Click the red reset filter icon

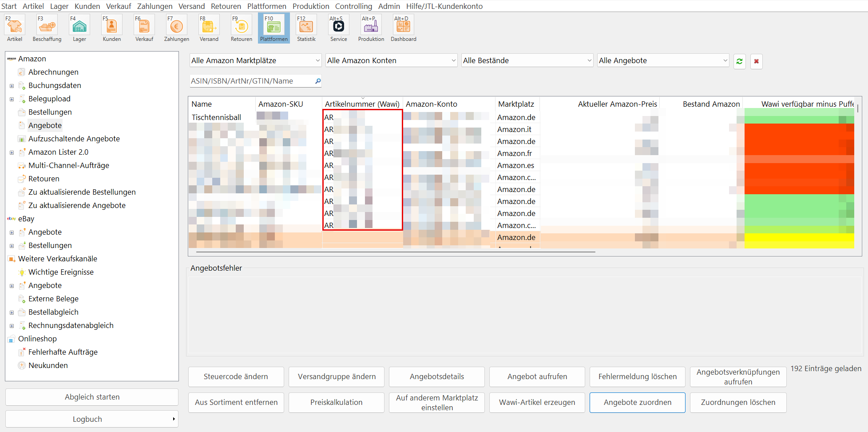[x=756, y=61]
